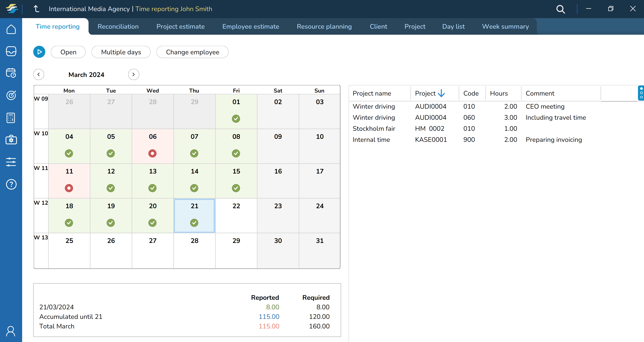Click the search magnifier icon
The width and height of the screenshot is (644, 342).
click(x=560, y=9)
